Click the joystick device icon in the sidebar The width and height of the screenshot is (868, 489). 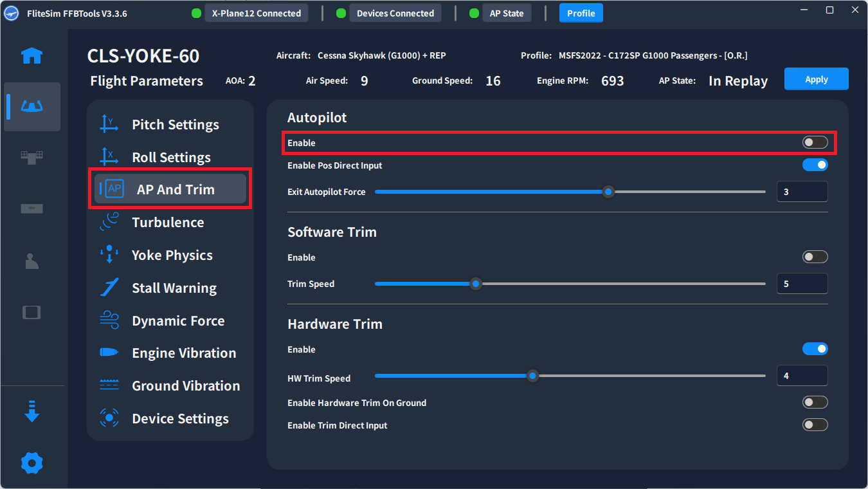point(32,261)
